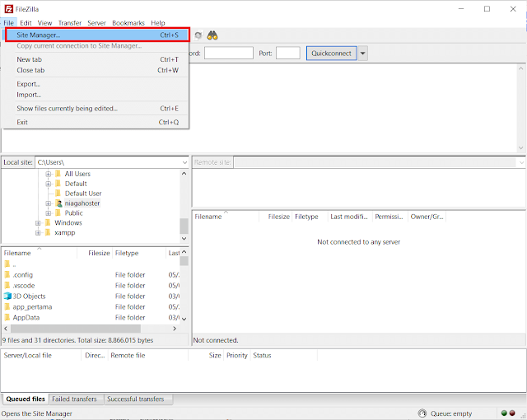Open the View menu
The image size is (527, 420).
click(x=44, y=23)
